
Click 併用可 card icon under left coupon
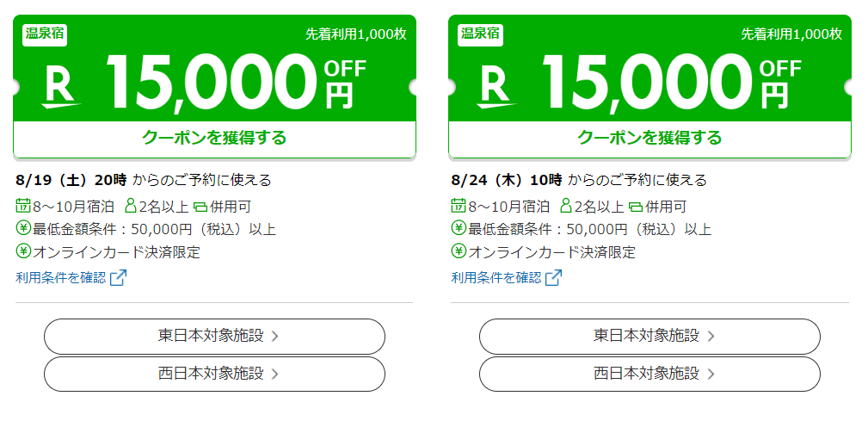(200, 207)
